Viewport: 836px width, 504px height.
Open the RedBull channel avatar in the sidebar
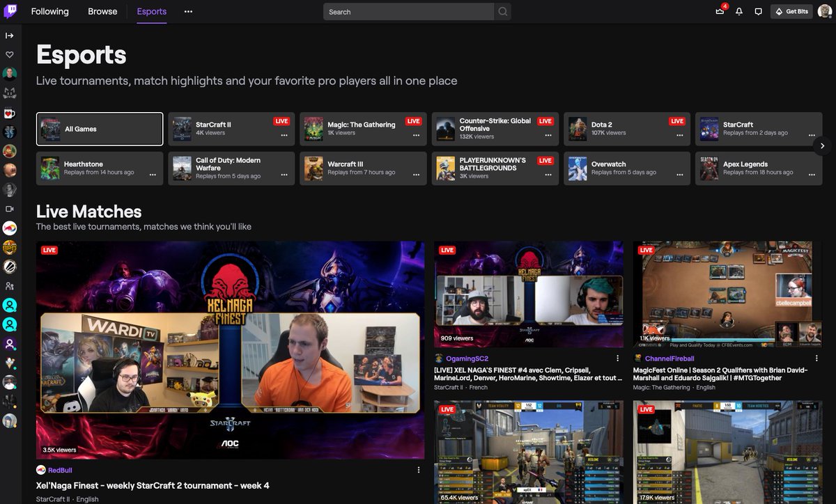10,228
